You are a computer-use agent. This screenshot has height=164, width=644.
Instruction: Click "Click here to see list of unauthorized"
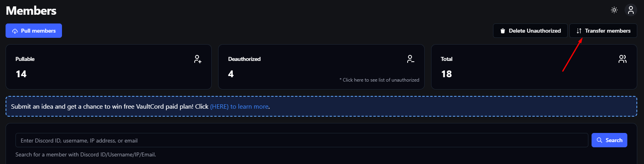[x=379, y=80]
